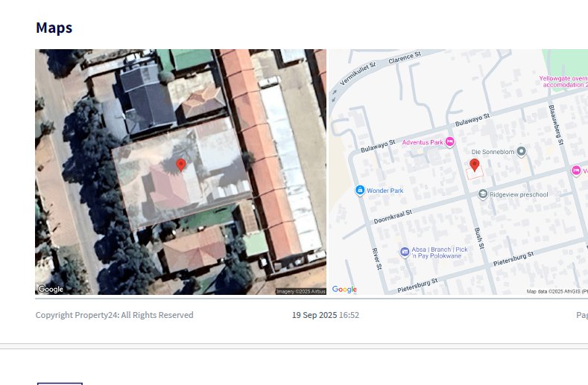The height and width of the screenshot is (385, 588).
Task: Click the red pin on the satellite map
Action: click(180, 165)
